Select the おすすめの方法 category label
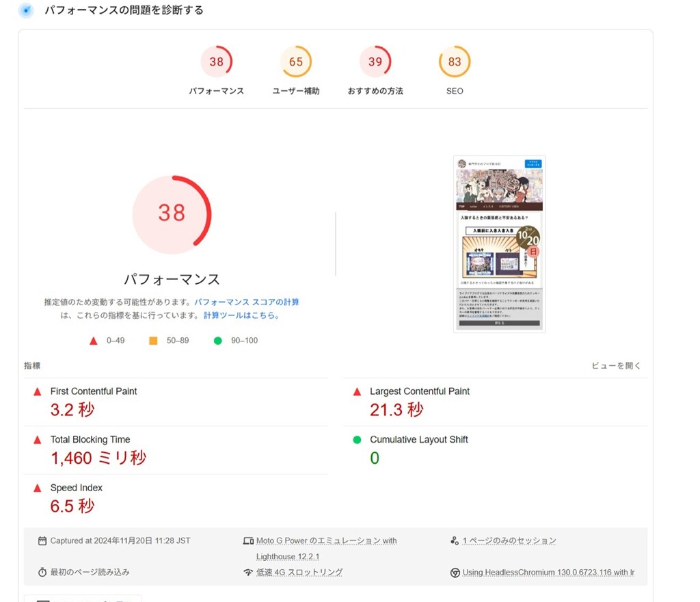Viewport: 700px width, 602px height. [375, 91]
